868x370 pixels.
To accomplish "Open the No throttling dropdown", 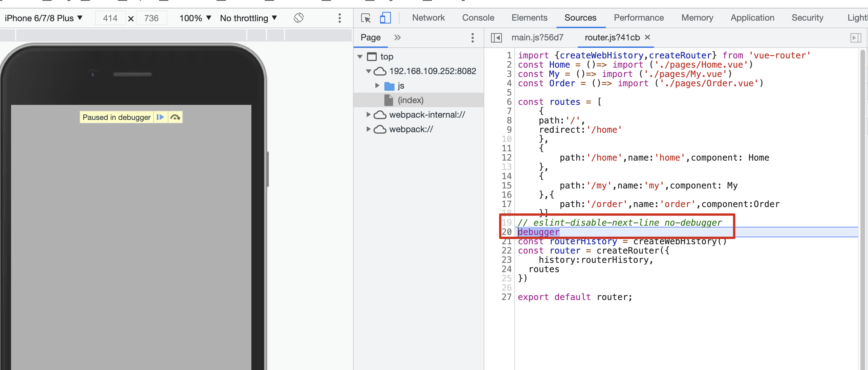I will pos(248,18).
